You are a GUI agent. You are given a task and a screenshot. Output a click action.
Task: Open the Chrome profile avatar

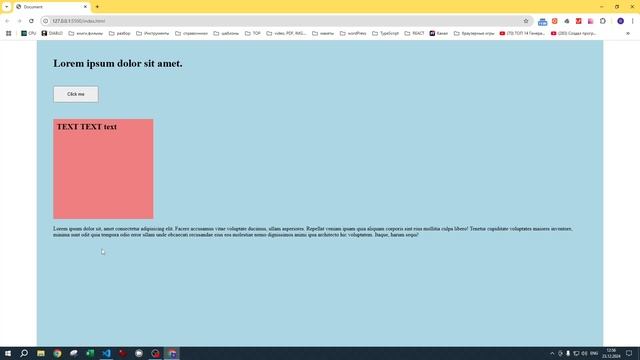coord(620,21)
